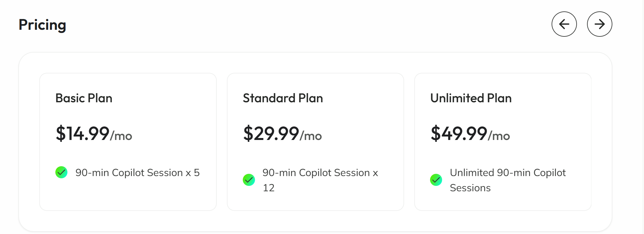Select the Standard Plan title
This screenshot has width=644, height=234.
pyautogui.click(x=283, y=98)
